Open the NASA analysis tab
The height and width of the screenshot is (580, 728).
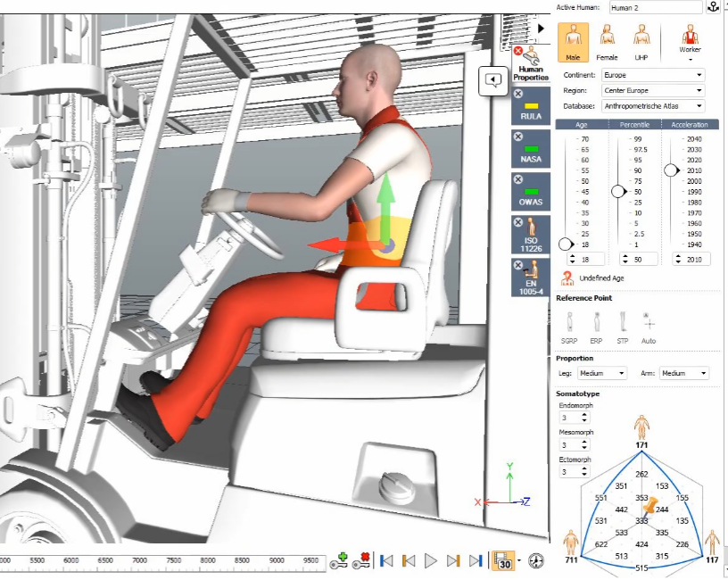[x=531, y=149]
